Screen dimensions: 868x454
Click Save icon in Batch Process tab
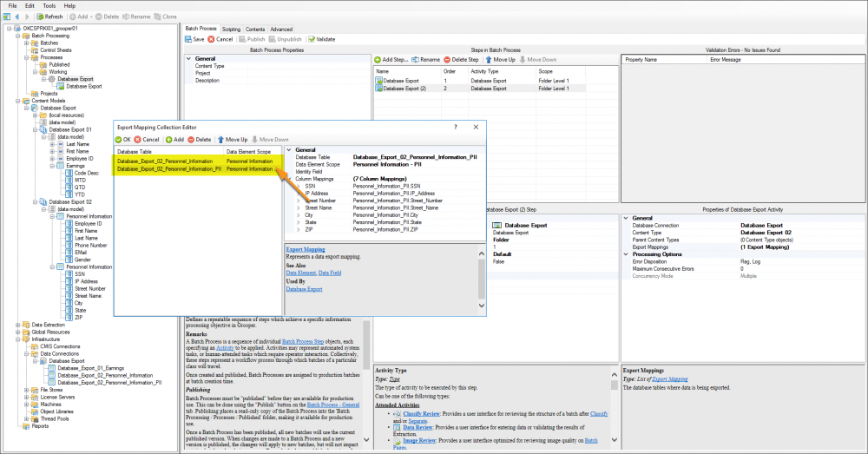(x=188, y=39)
